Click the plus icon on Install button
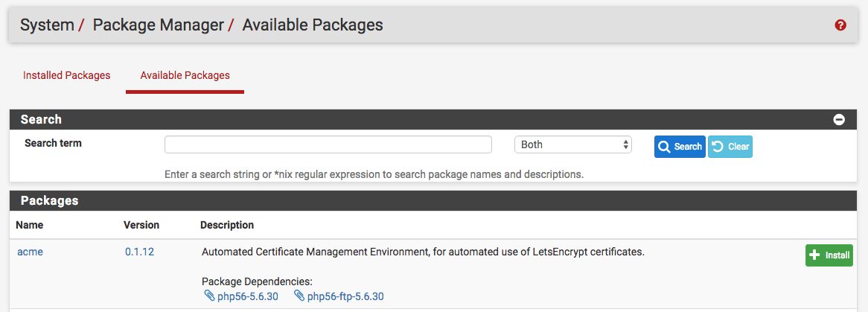868x312 pixels. click(815, 255)
